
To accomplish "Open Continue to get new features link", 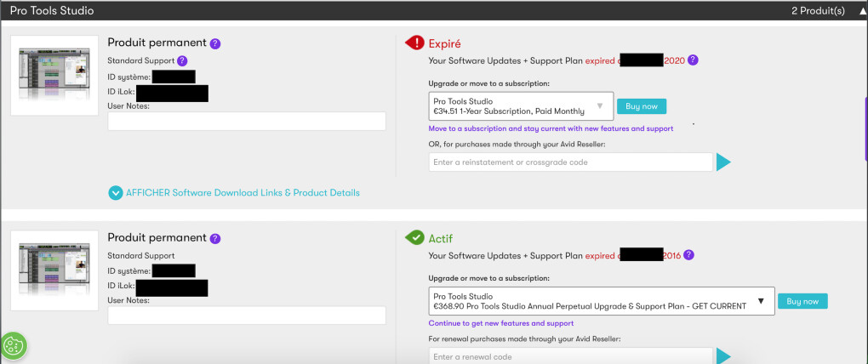I will 501,323.
